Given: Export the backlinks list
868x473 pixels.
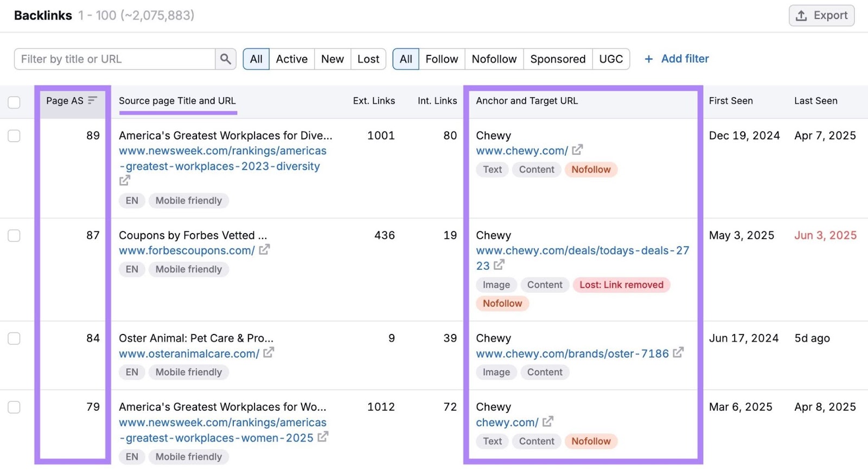Looking at the screenshot, I should pyautogui.click(x=821, y=15).
